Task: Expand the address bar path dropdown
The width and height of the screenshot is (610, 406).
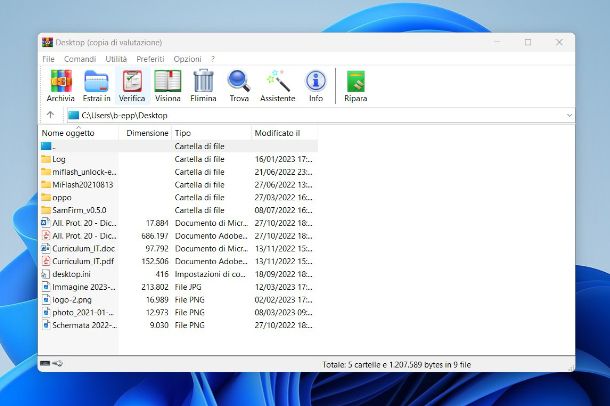Action: pos(569,116)
